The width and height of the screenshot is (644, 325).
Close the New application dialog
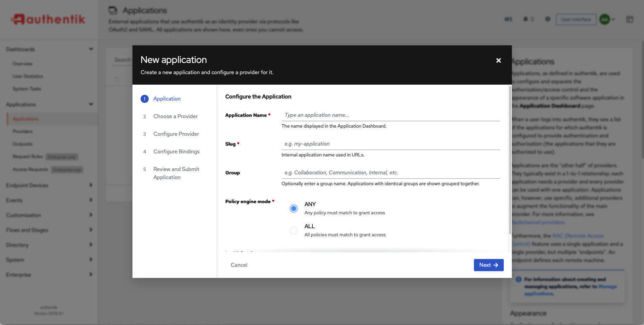pyautogui.click(x=498, y=60)
